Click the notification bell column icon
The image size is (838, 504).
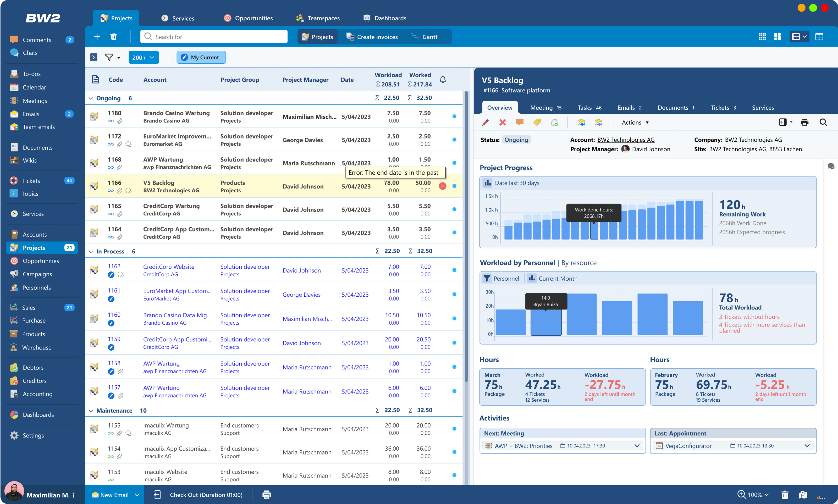pyautogui.click(x=443, y=80)
